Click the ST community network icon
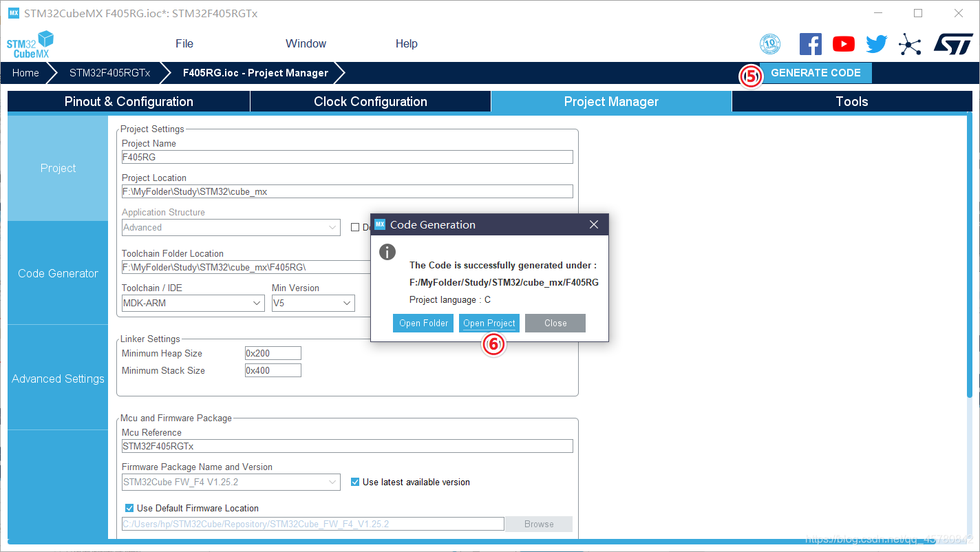The height and width of the screenshot is (552, 980). [x=910, y=45]
